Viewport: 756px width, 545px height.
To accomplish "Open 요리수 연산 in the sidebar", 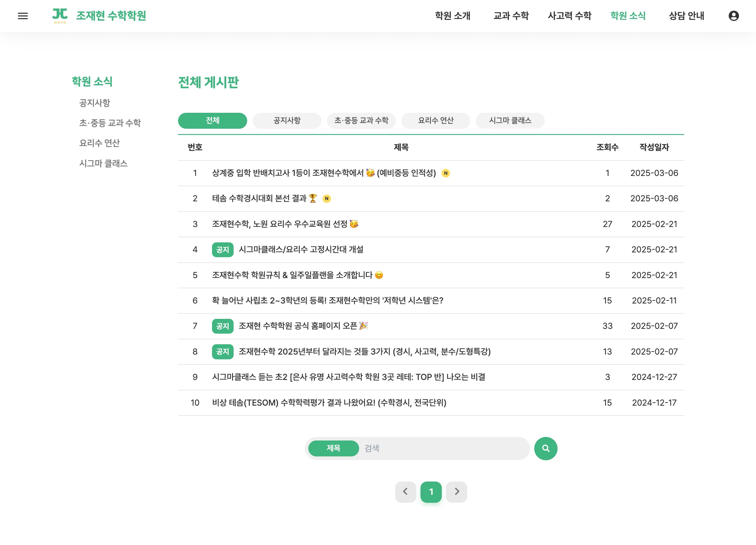I will click(x=99, y=143).
